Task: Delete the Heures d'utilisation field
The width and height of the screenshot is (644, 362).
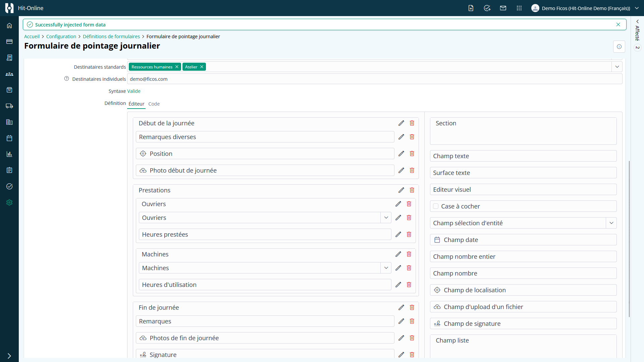Action: [409, 285]
